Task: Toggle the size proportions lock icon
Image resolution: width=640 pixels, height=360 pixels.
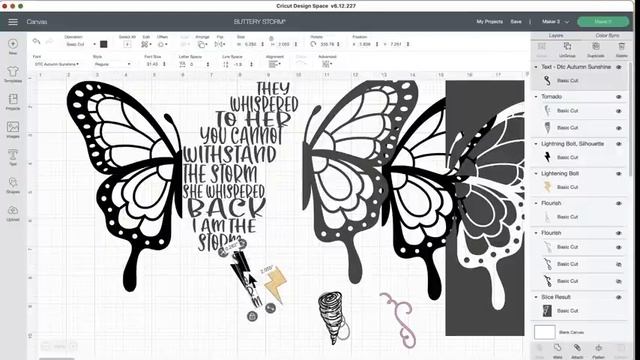Action: point(271,38)
